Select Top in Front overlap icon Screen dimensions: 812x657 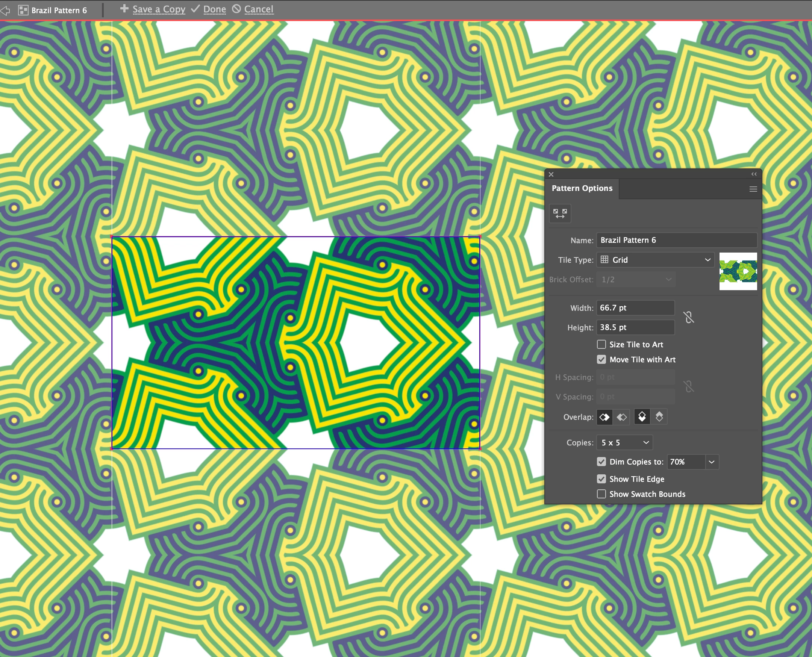click(642, 417)
